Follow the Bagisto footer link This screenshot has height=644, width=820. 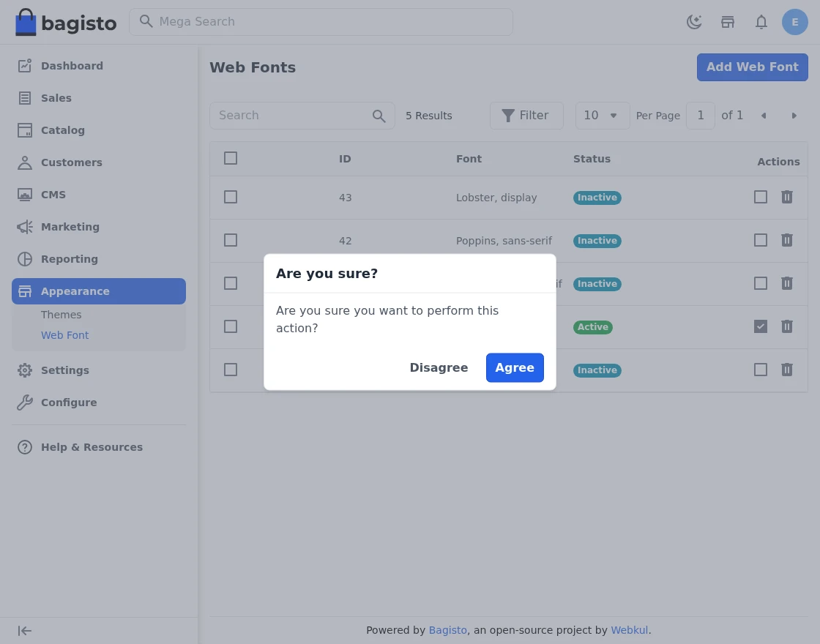[x=447, y=630]
